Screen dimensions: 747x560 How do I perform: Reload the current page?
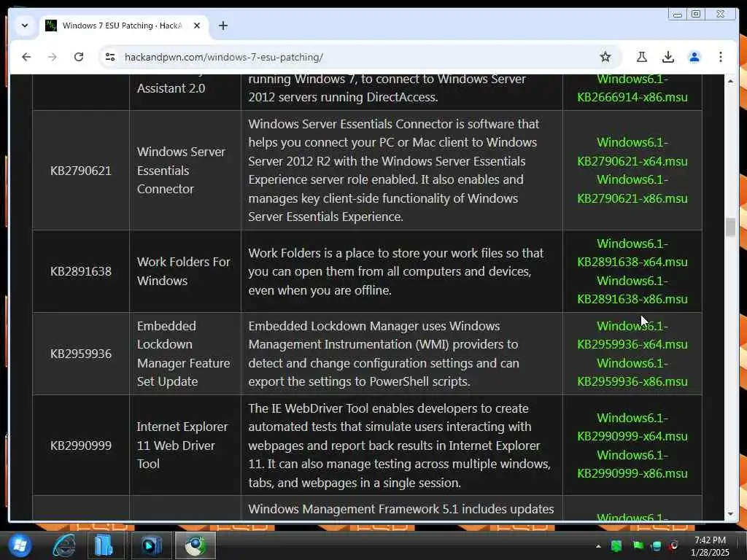[79, 57]
